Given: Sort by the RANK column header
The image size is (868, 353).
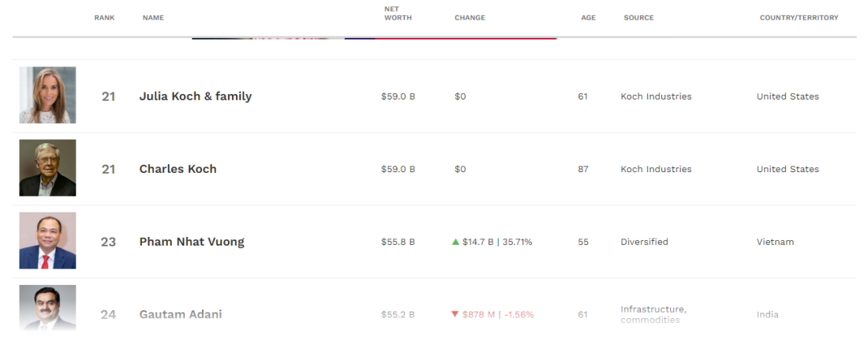Looking at the screenshot, I should [104, 17].
